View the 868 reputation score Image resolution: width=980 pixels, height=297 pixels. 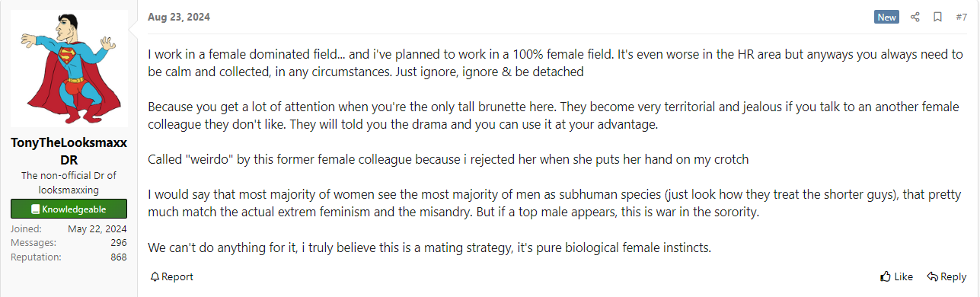click(x=118, y=257)
